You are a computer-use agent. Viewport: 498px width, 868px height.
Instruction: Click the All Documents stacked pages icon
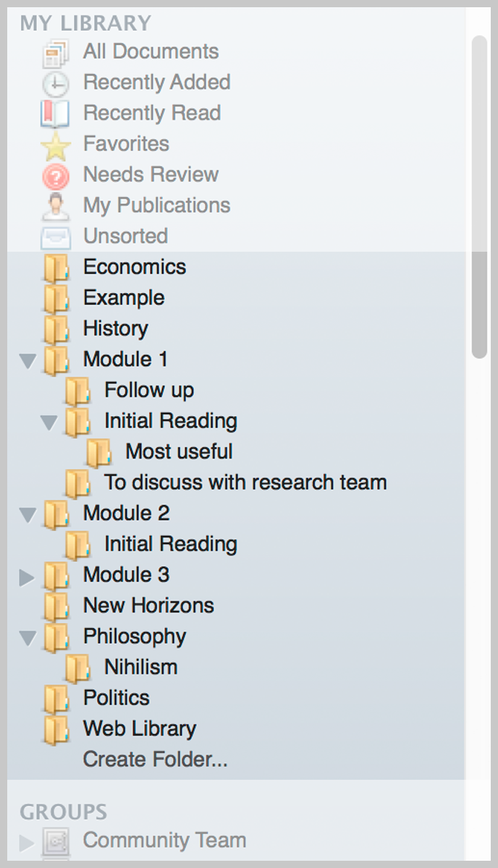[56, 53]
